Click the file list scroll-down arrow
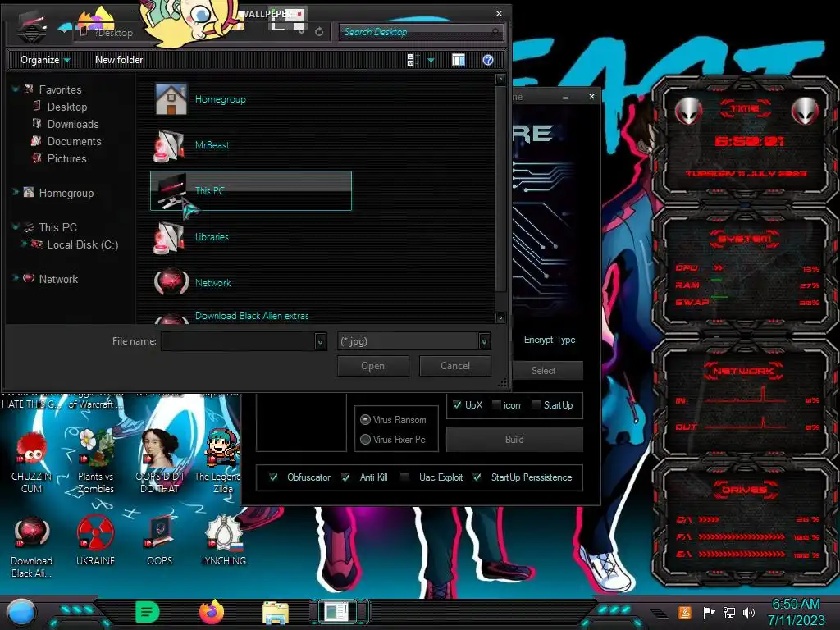Screen dimensions: 840x630 click(501, 317)
